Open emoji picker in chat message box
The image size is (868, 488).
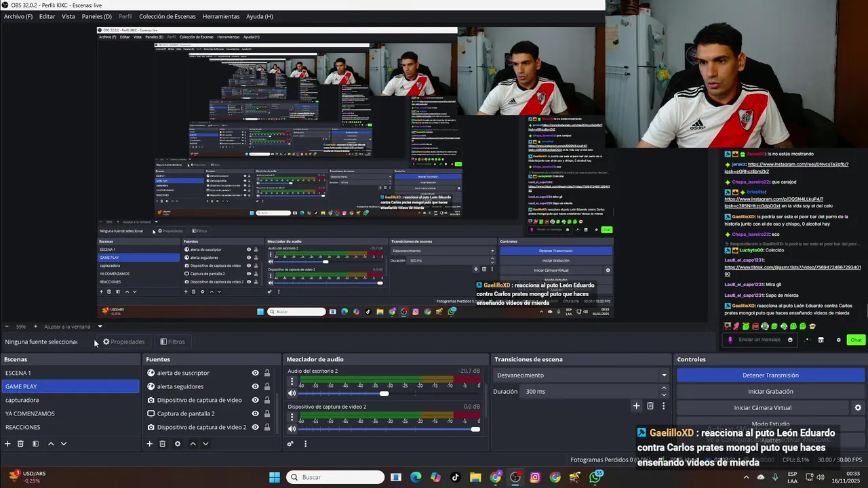pyautogui.click(x=790, y=340)
